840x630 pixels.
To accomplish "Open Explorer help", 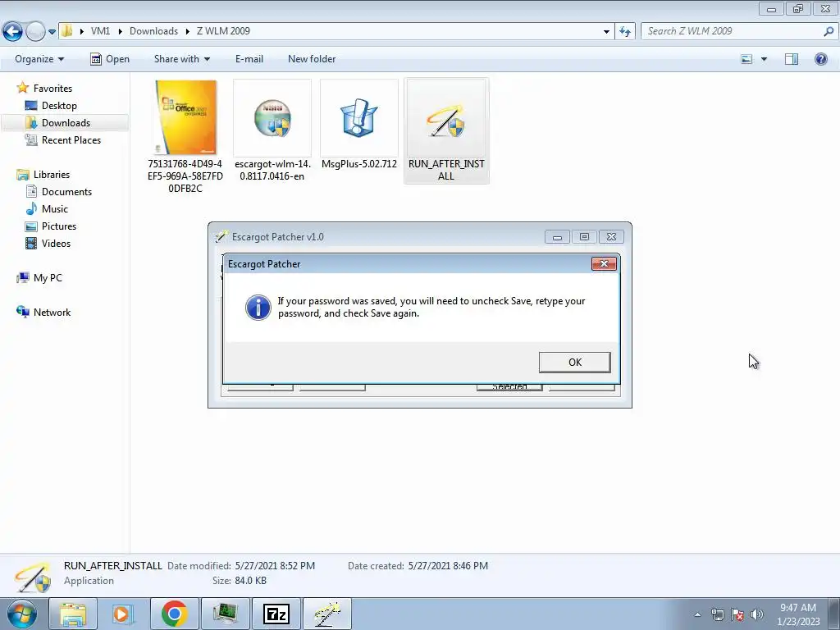I will pyautogui.click(x=820, y=59).
